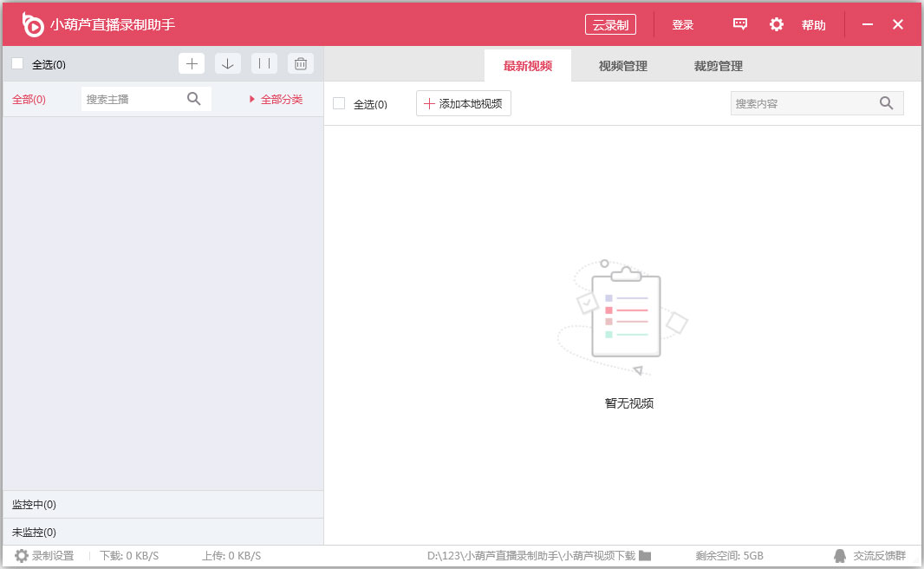The width and height of the screenshot is (924, 569).
Task: Switch to the 视频管理 tab
Action: pos(622,66)
